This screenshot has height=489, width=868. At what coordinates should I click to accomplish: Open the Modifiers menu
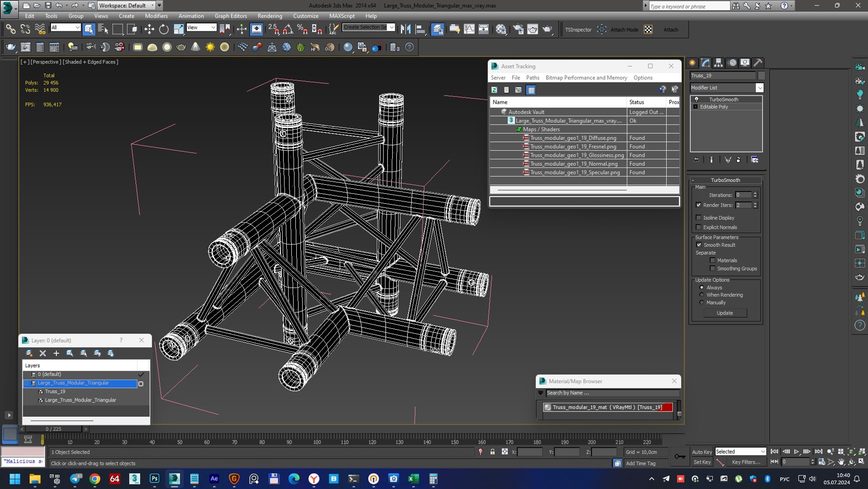click(x=156, y=16)
